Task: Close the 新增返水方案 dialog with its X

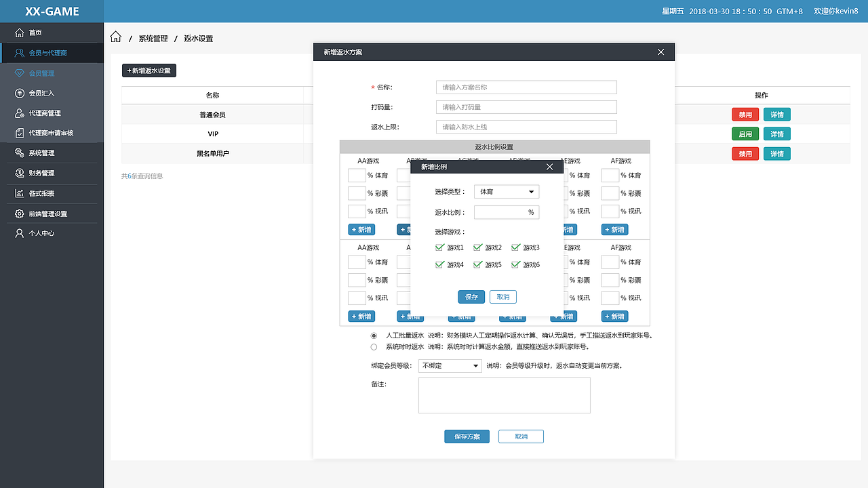Action: 661,52
